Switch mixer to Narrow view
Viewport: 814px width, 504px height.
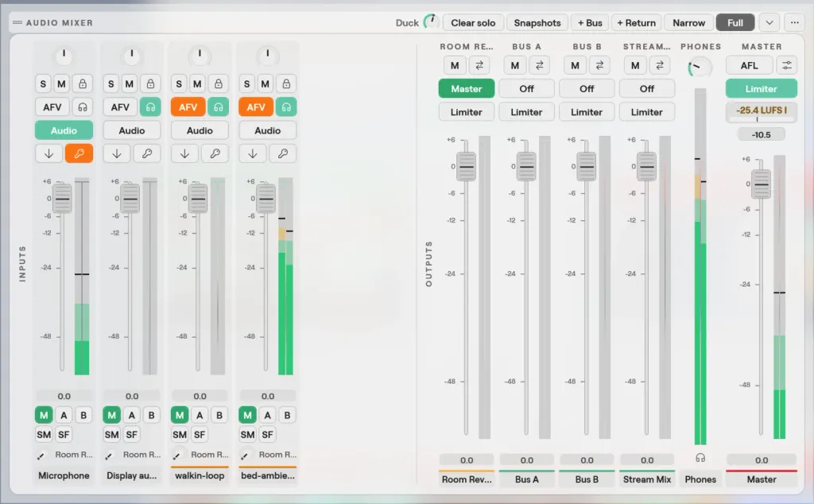pyautogui.click(x=689, y=23)
